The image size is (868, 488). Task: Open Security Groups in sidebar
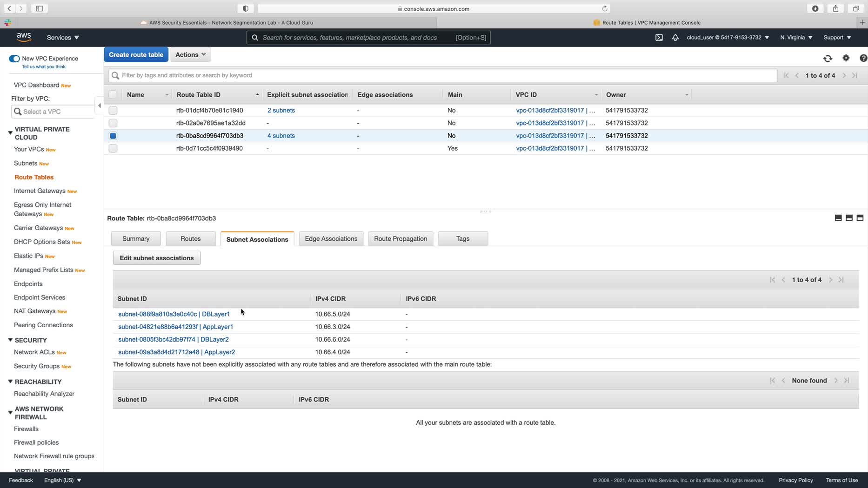tap(37, 366)
